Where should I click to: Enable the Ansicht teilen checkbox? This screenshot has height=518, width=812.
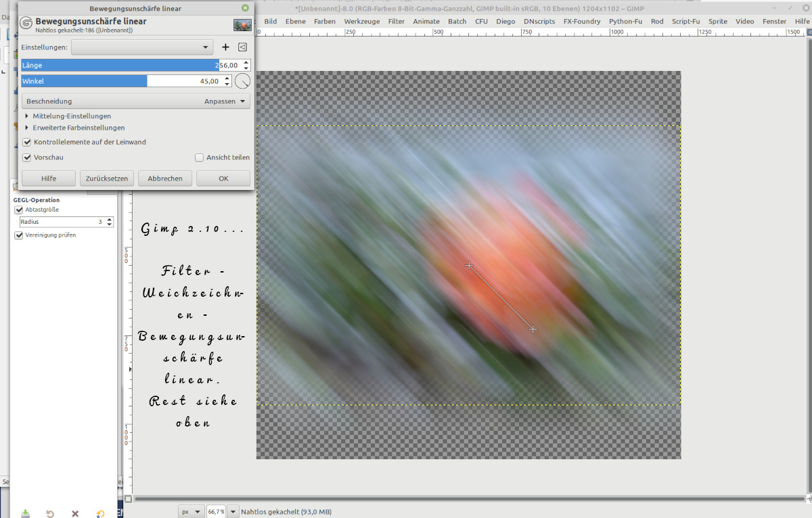point(199,158)
